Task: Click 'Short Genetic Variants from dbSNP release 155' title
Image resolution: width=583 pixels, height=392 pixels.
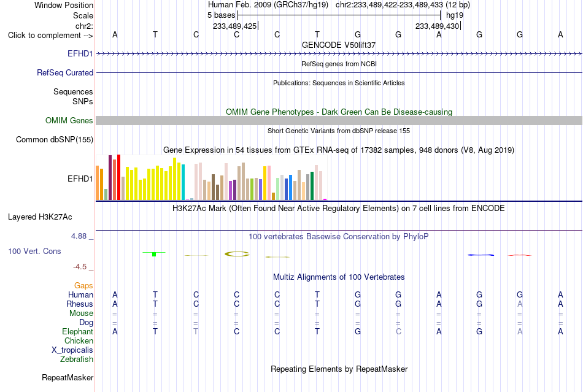Action: point(339,131)
